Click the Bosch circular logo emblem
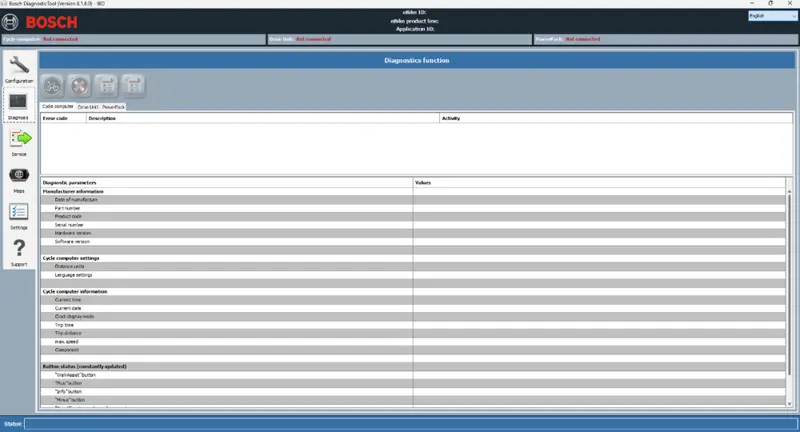Screen dimensions: 800x432 [x=10, y=22]
